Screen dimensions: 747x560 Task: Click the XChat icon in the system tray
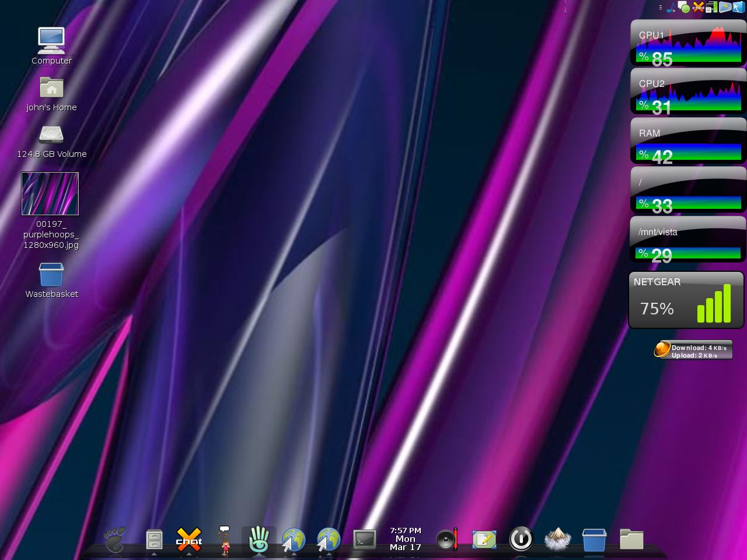click(x=699, y=7)
